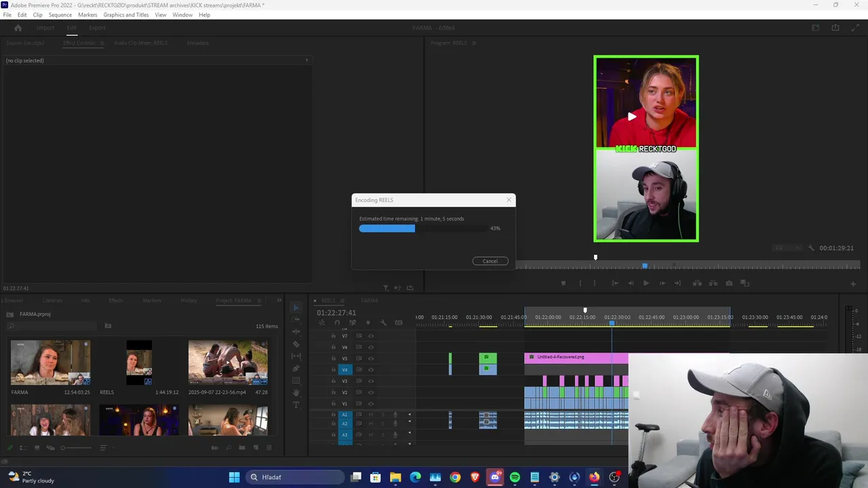Toggle linked selection in timeline
This screenshot has height=488, width=868.
click(x=353, y=323)
